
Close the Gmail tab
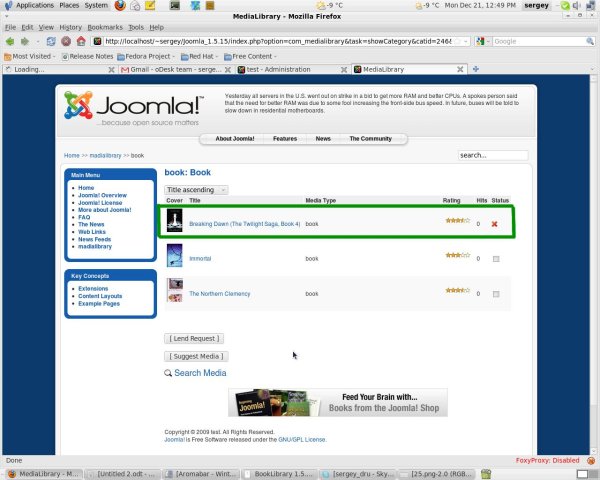(x=228, y=70)
